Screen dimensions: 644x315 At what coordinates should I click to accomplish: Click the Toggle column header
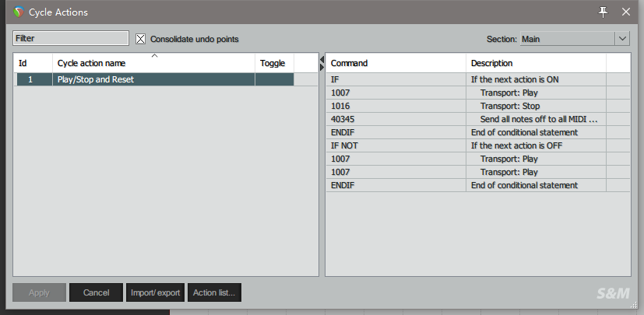pos(274,63)
